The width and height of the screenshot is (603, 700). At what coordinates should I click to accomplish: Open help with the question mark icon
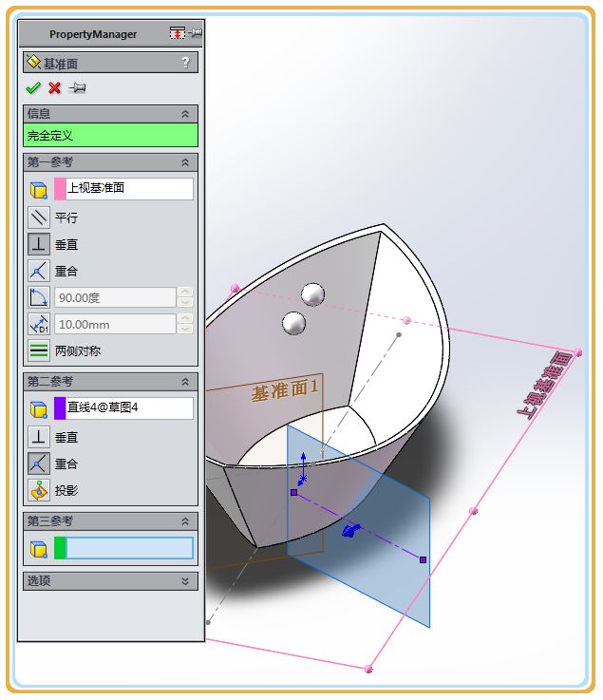(186, 62)
